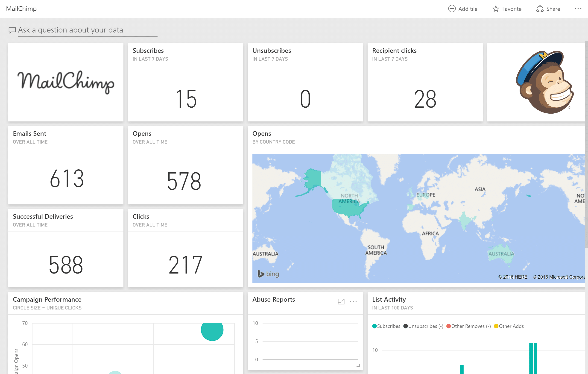This screenshot has width=588, height=374.
Task: Click the MailChimp dashboard title
Action: coord(21,9)
